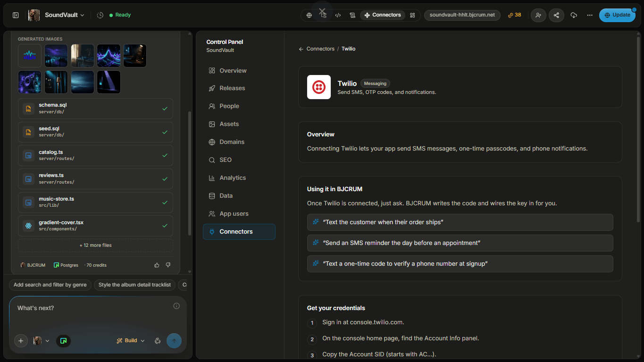644x362 pixels.
Task: Switch to the Connectors toolbar tab
Action: click(382, 15)
